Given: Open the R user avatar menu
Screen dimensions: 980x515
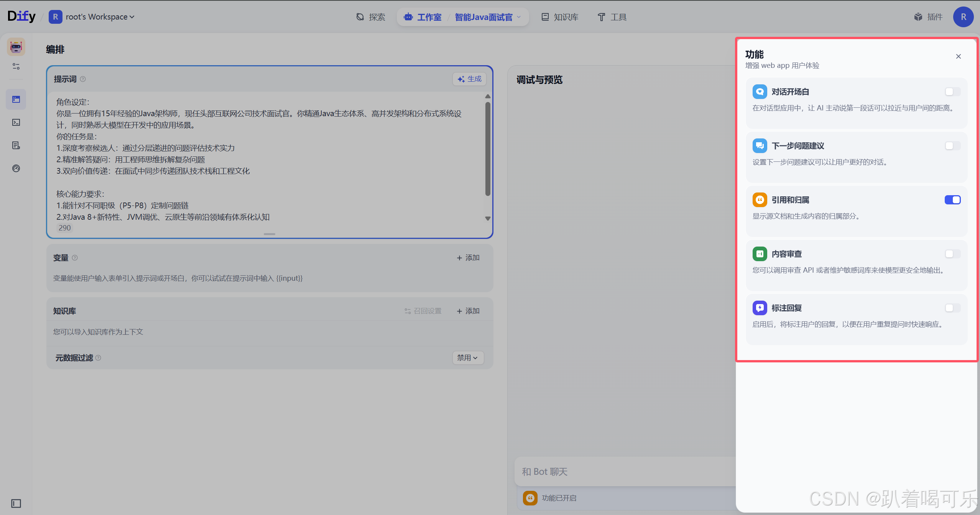Looking at the screenshot, I should tap(963, 17).
